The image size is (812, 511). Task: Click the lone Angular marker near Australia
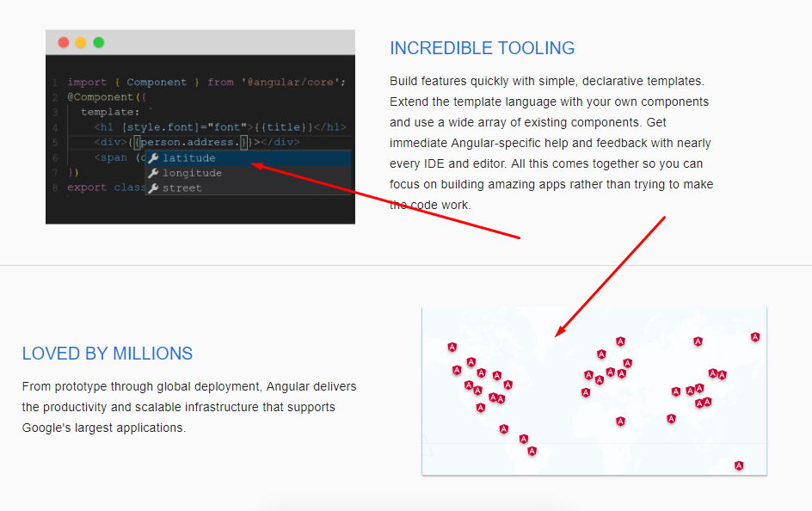[738, 465]
